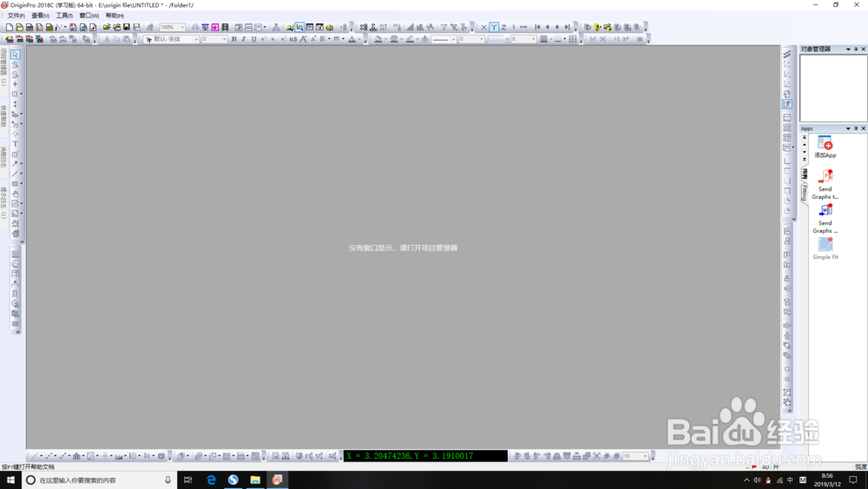
Task: Click the Send Graphs to Word app
Action: 825,219
